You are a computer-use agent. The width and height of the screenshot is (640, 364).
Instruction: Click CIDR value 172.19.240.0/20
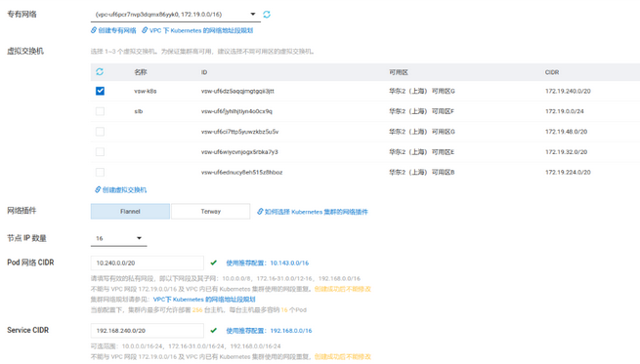pos(568,91)
